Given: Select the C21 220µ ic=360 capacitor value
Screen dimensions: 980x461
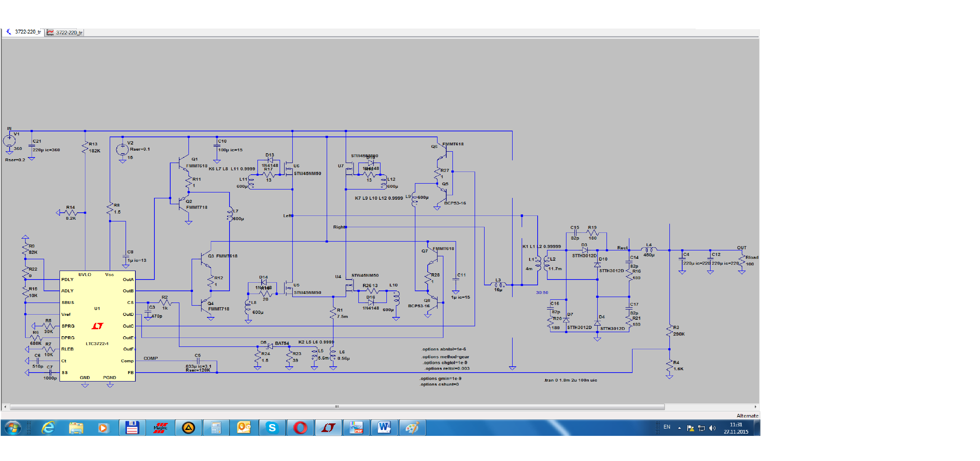Looking at the screenshot, I should pyautogui.click(x=46, y=150).
